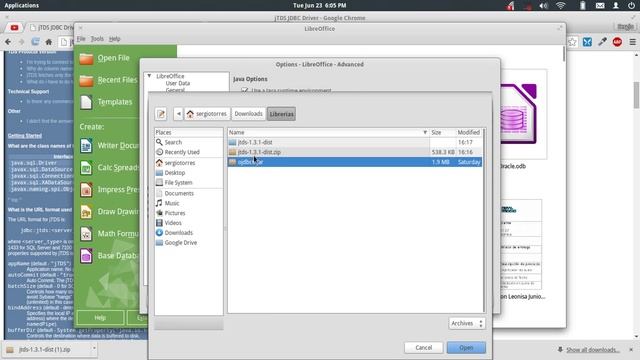
Task: Select the highlighted ojdbc jar file
Action: (354, 162)
